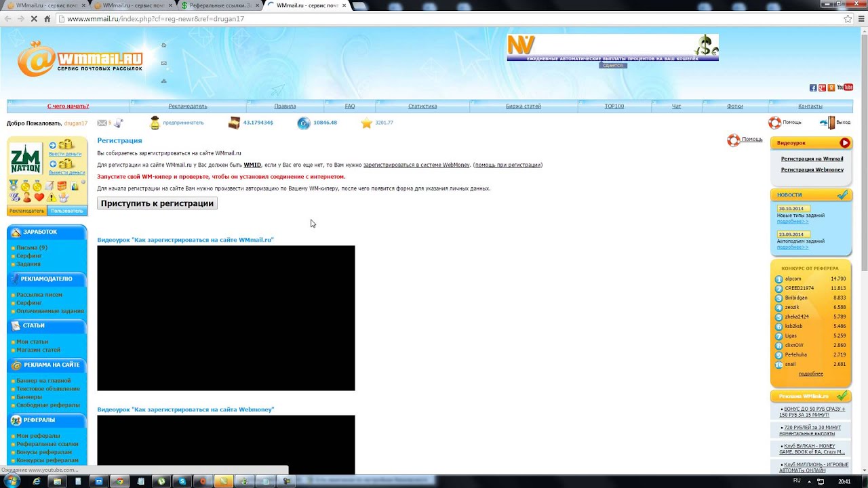Open Письма (9) in sidebar
The image size is (868, 488).
(x=32, y=247)
